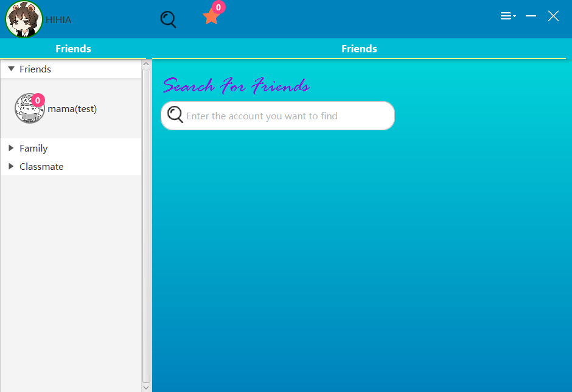Click the unread badge on mama(test) avatar
Image resolution: width=572 pixels, height=392 pixels.
click(x=38, y=100)
